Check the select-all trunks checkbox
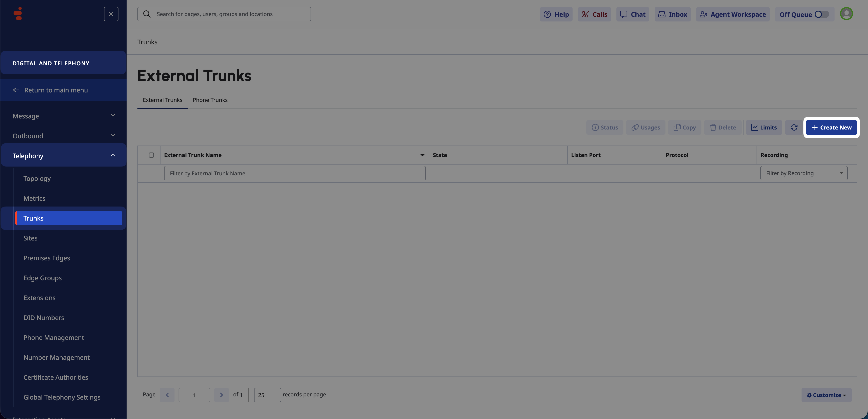 pyautogui.click(x=151, y=155)
